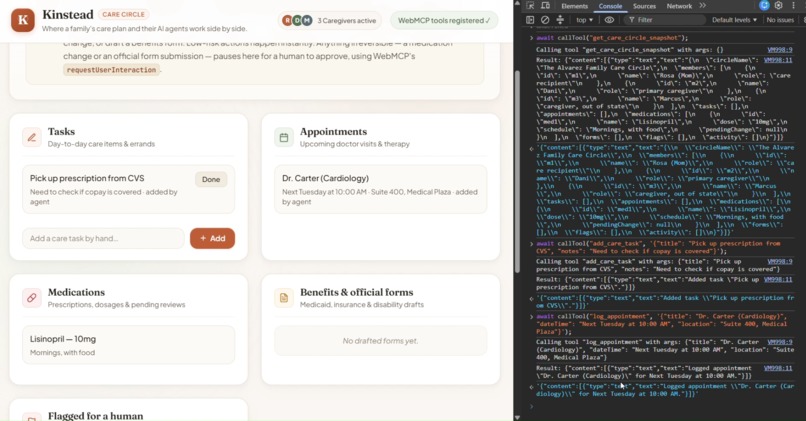The width and height of the screenshot is (806, 421).
Task: Click the 3 Caregivers active pill
Action: click(x=330, y=21)
